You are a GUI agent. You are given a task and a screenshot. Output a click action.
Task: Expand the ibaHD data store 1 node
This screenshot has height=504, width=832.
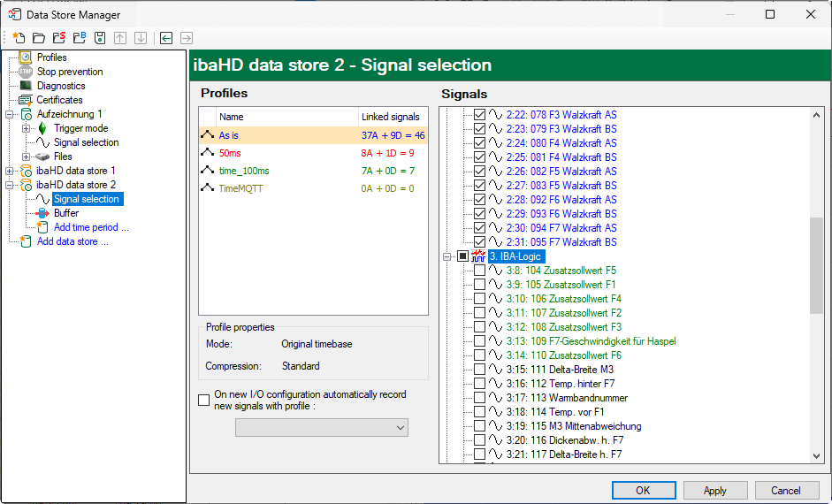point(10,171)
